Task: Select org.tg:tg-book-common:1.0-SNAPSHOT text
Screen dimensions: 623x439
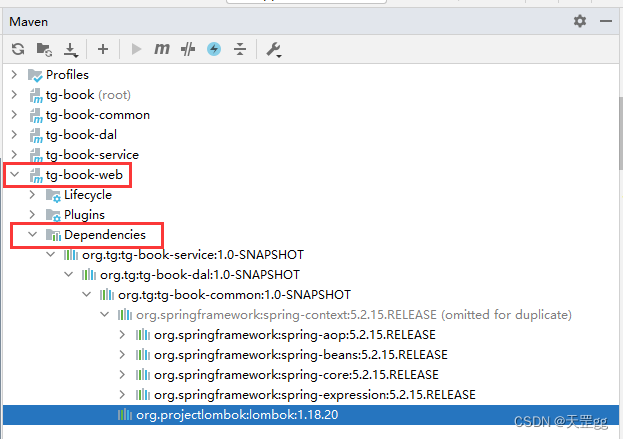Action: (234, 295)
